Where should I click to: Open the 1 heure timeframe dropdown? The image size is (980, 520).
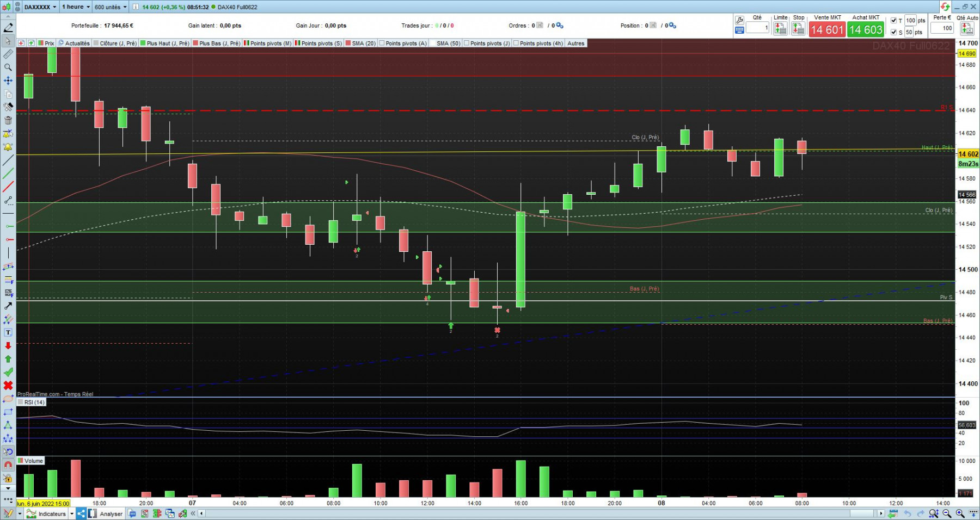pos(76,7)
